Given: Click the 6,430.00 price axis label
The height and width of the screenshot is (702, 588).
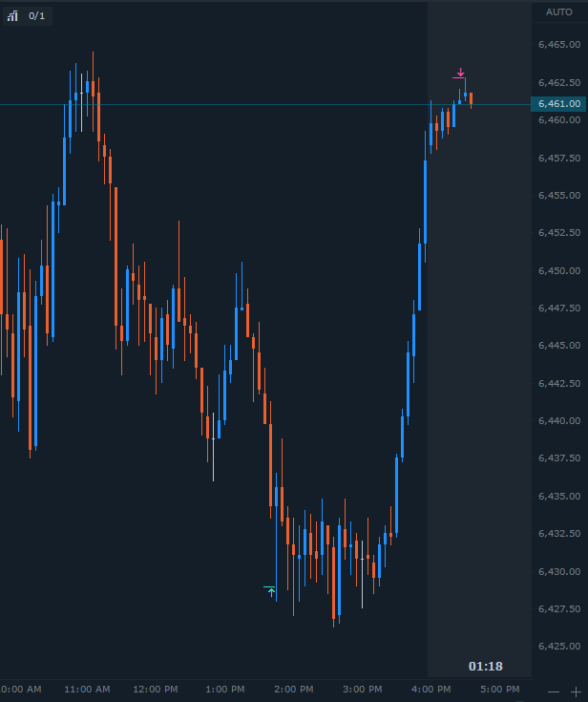Looking at the screenshot, I should [x=559, y=572].
